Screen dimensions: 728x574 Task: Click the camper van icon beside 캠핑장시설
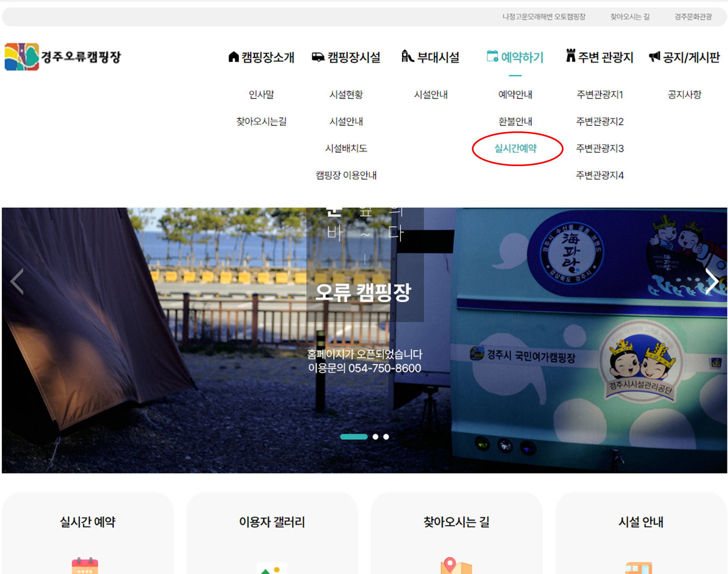pos(318,57)
